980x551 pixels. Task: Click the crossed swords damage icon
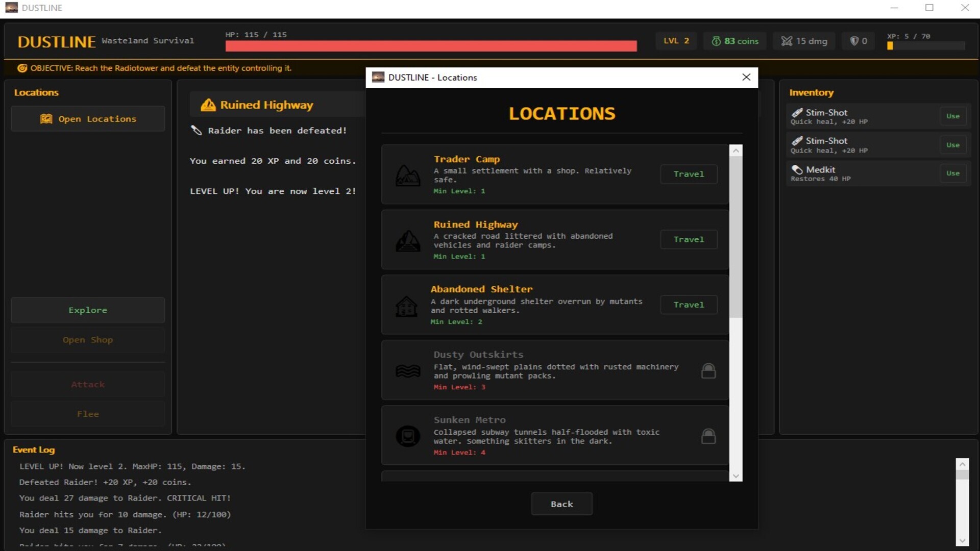(787, 41)
